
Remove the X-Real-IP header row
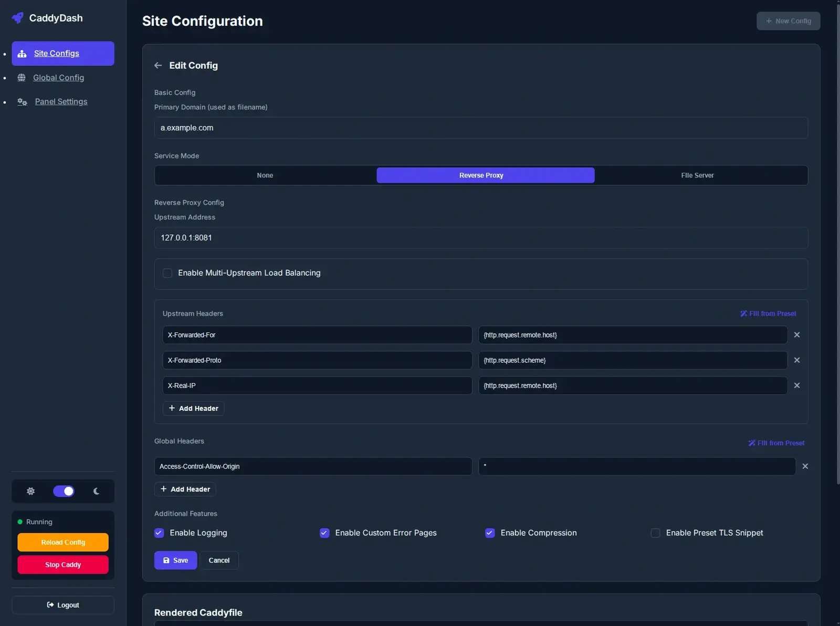(x=797, y=385)
